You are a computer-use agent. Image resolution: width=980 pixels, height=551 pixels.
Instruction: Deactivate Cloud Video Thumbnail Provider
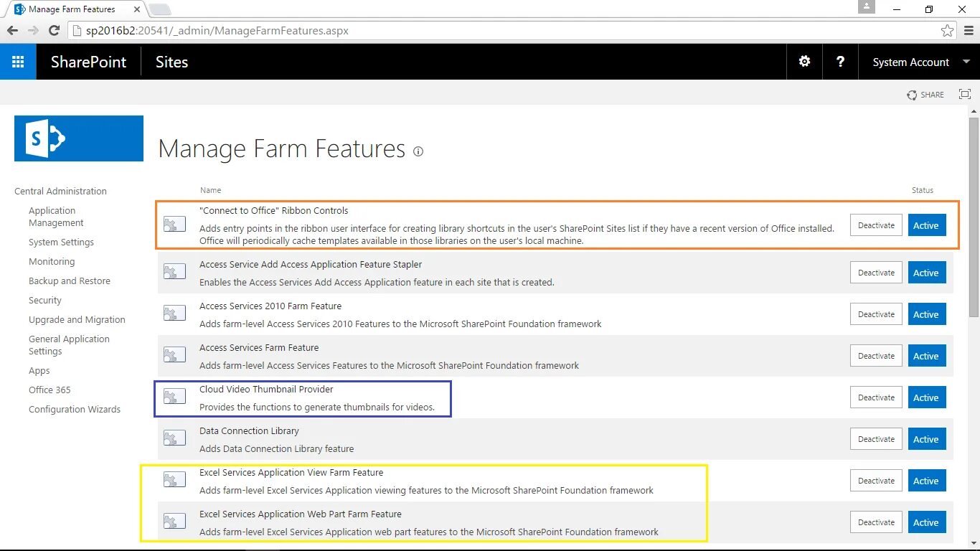coord(876,397)
